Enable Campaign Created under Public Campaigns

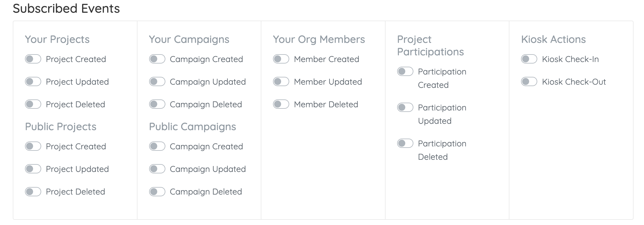point(157,146)
